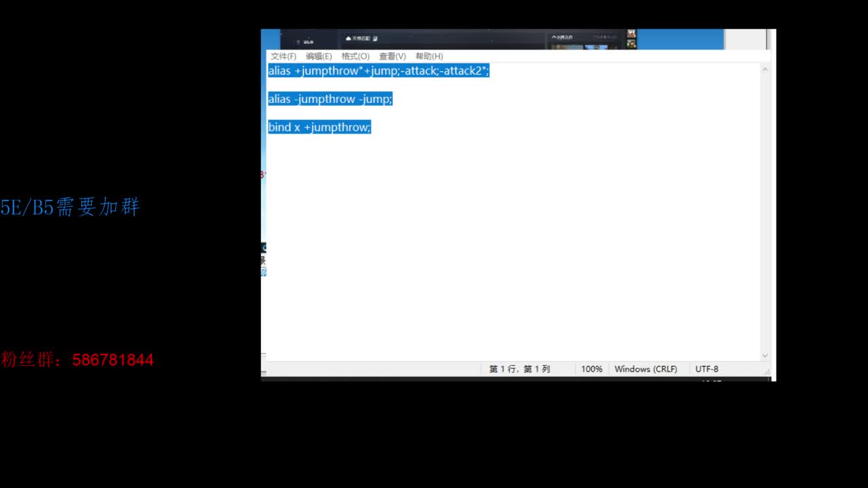This screenshot has height=488, width=868.
Task: Open the 文件(F) menu in Notepad
Action: [x=283, y=56]
